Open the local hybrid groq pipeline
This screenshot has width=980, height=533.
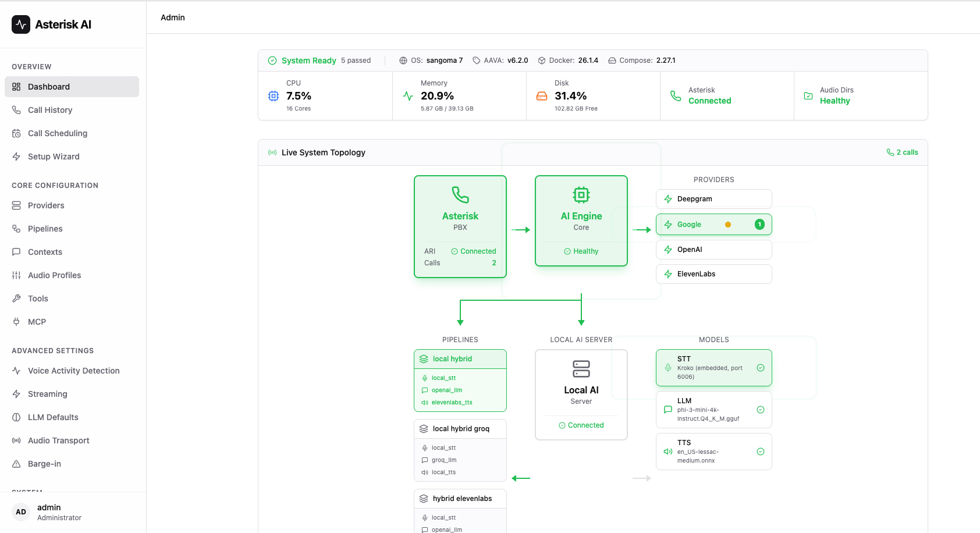click(460, 428)
